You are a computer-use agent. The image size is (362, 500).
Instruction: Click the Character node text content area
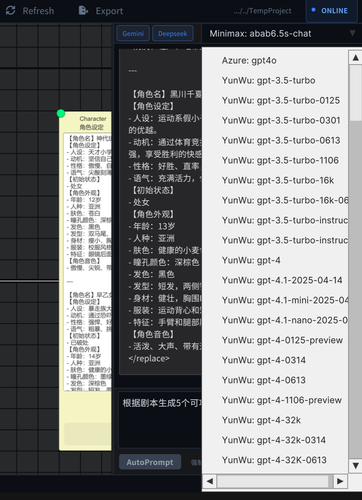coord(87,262)
